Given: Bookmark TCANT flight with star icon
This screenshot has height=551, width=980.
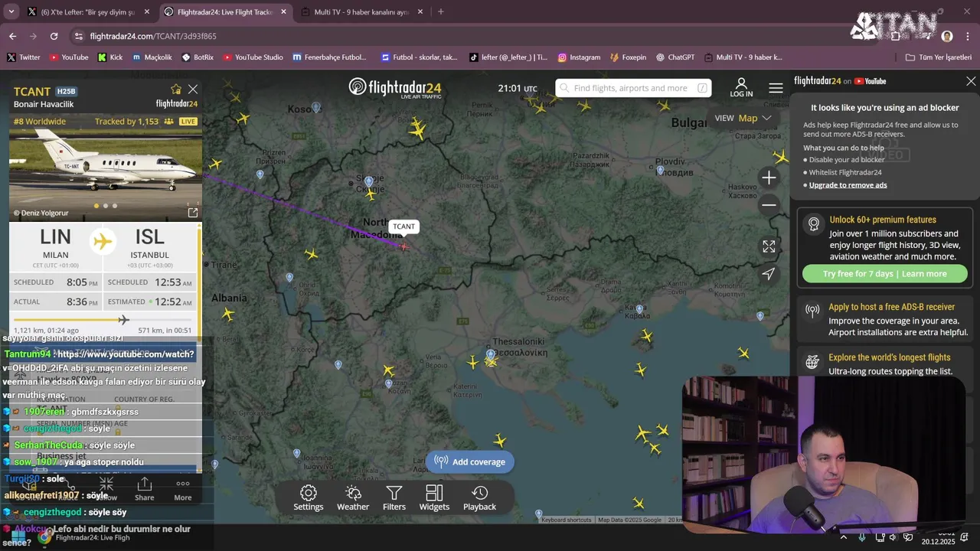Looking at the screenshot, I should (176, 90).
